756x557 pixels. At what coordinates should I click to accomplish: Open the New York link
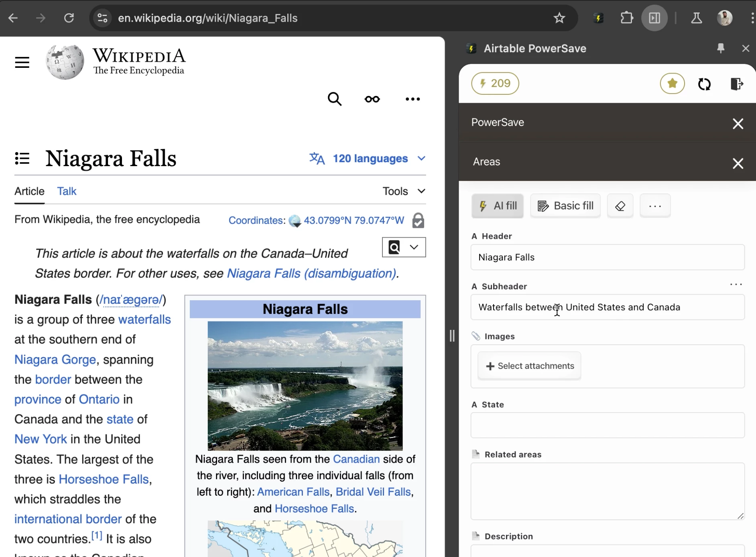41,439
